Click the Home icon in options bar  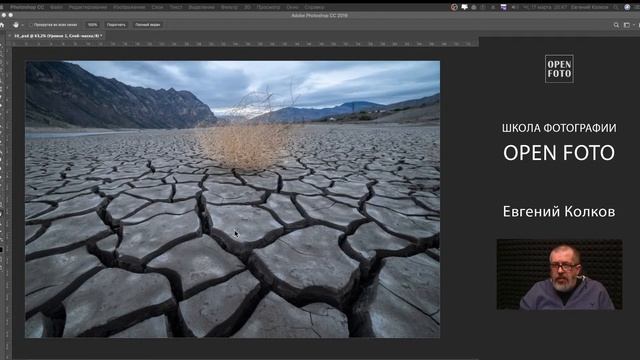point(2,25)
